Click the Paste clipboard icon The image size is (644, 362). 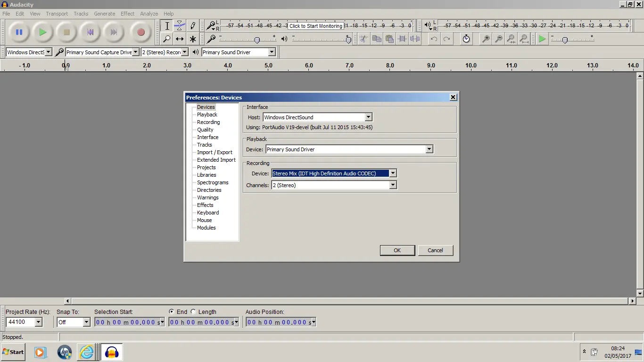coord(389,39)
